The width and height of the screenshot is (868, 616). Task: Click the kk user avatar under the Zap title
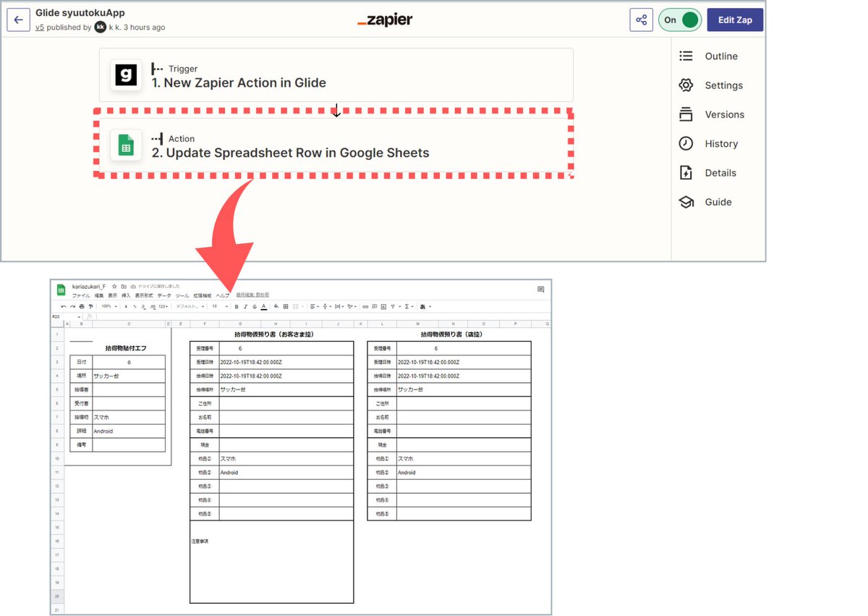[101, 27]
